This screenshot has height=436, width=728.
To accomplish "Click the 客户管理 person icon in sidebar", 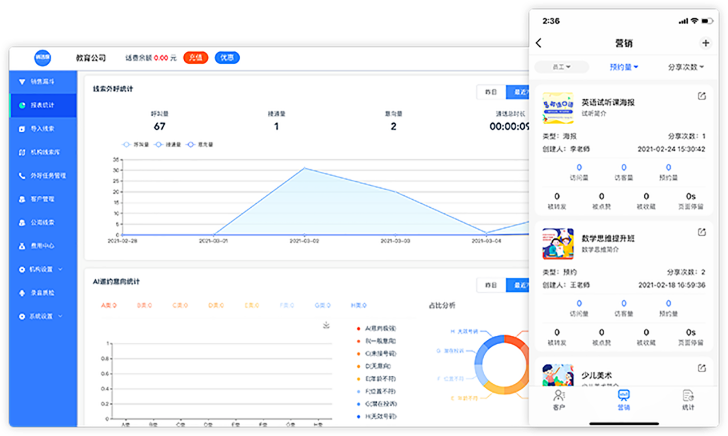I will pyautogui.click(x=22, y=199).
